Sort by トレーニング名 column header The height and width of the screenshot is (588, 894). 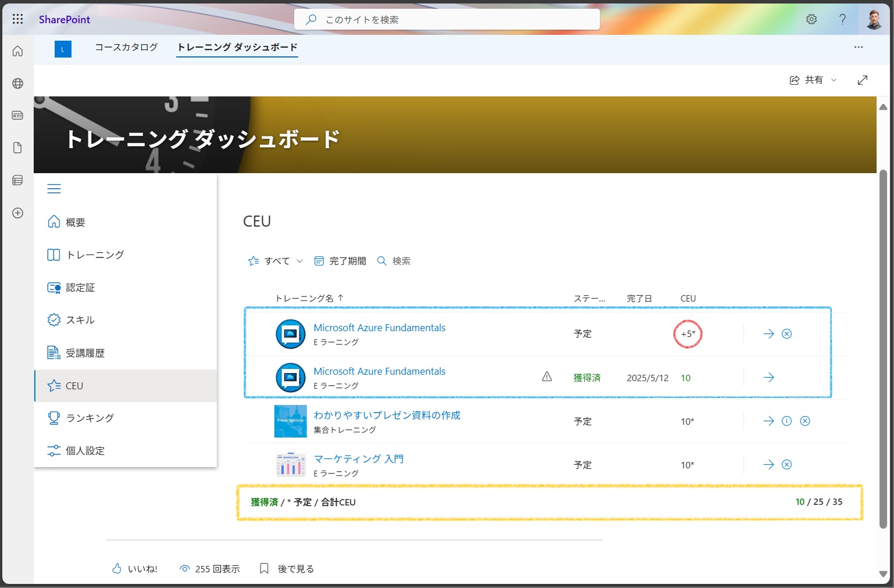coord(309,298)
